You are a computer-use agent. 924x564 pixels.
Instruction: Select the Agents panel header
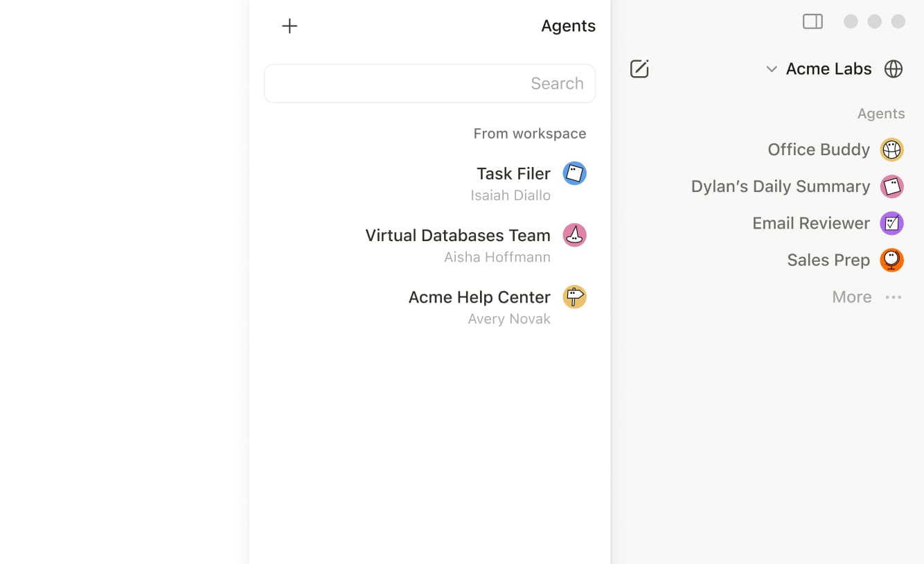pos(568,26)
